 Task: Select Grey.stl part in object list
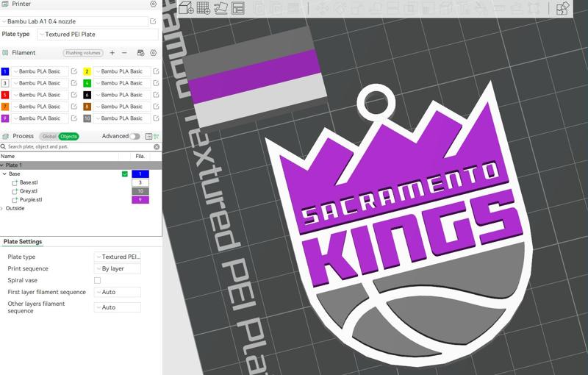[x=29, y=191]
